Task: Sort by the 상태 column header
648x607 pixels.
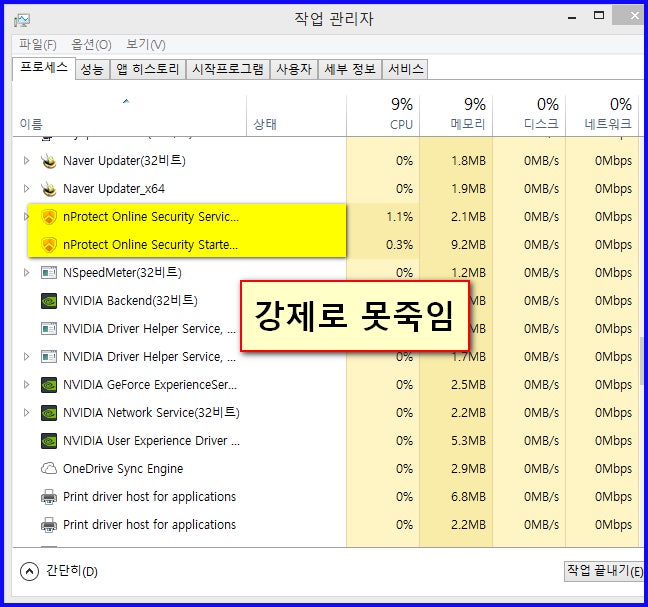Action: 296,116
